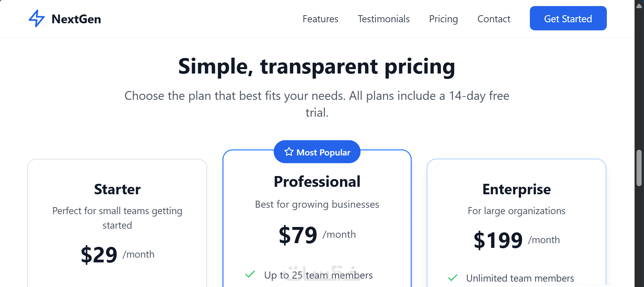Click the star icon in Most Popular badge

(289, 152)
